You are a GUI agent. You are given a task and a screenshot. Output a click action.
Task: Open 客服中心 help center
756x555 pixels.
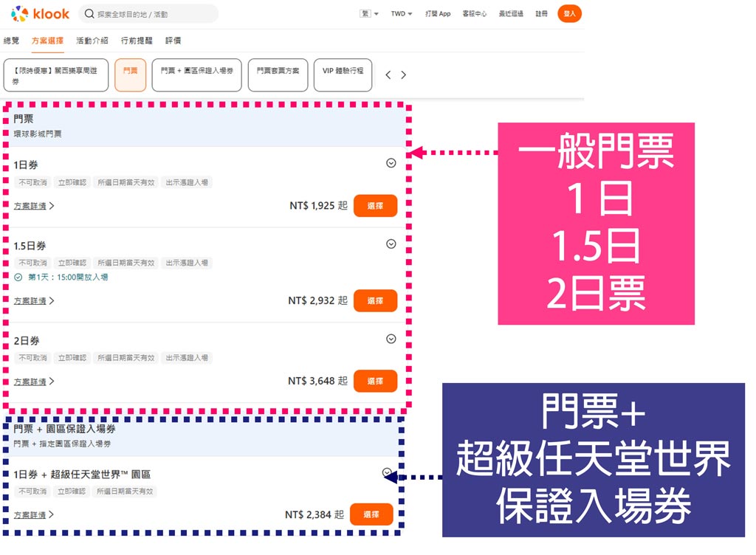tap(475, 14)
